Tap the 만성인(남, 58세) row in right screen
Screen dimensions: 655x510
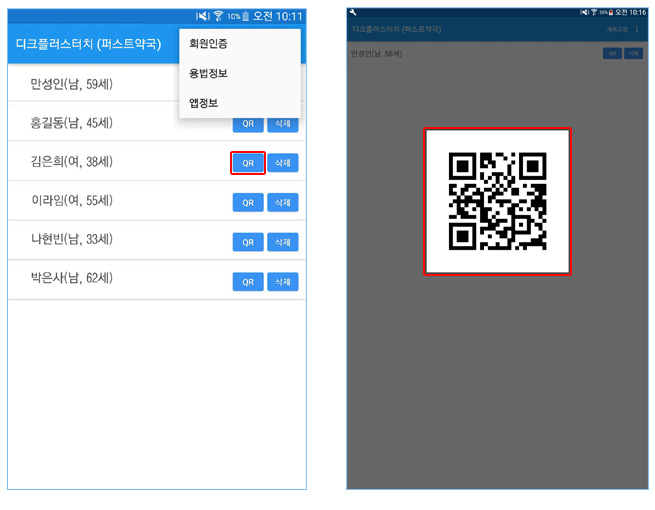(x=497, y=53)
